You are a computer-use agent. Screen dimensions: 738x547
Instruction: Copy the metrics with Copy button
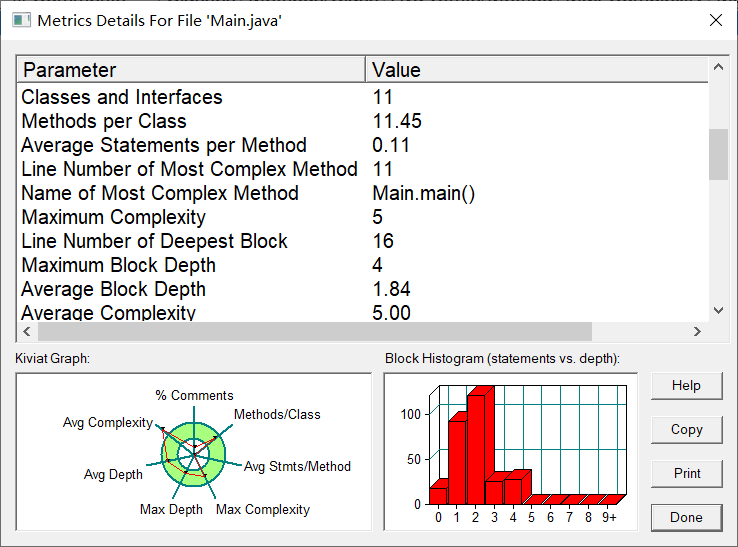point(686,430)
